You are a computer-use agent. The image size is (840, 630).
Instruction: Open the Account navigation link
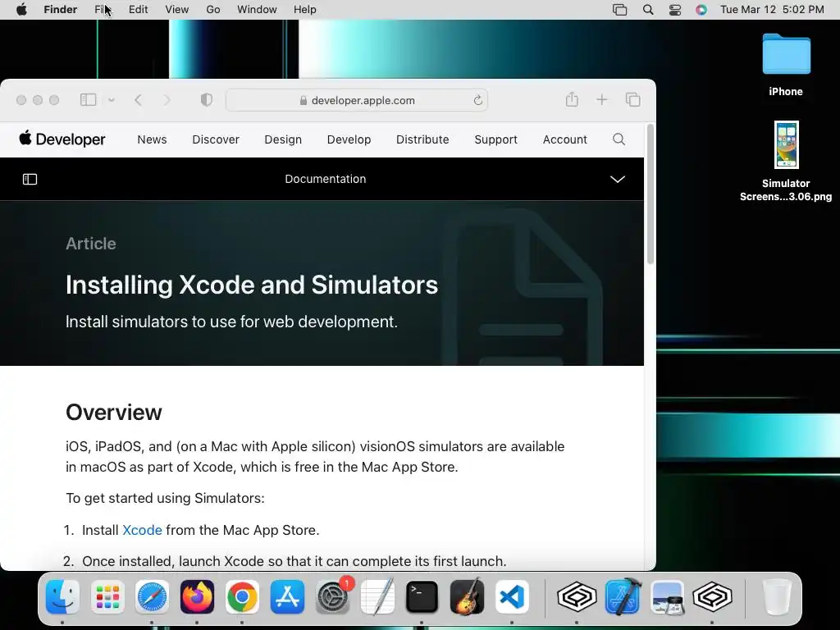click(x=564, y=139)
